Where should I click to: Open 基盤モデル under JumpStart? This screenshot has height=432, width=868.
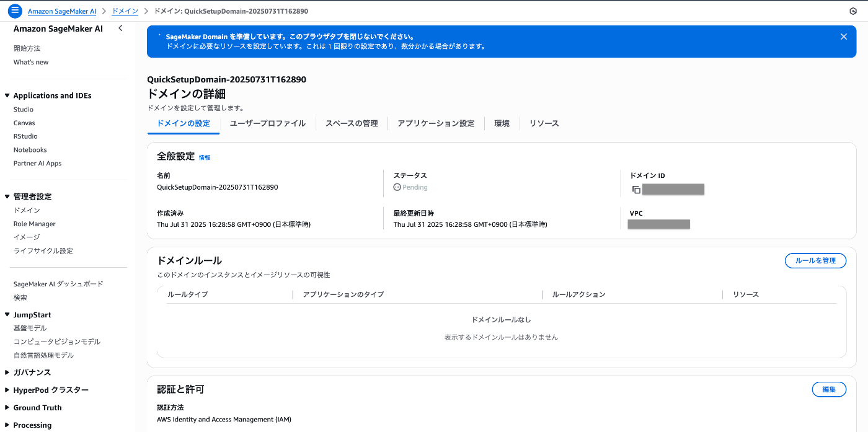pos(30,328)
